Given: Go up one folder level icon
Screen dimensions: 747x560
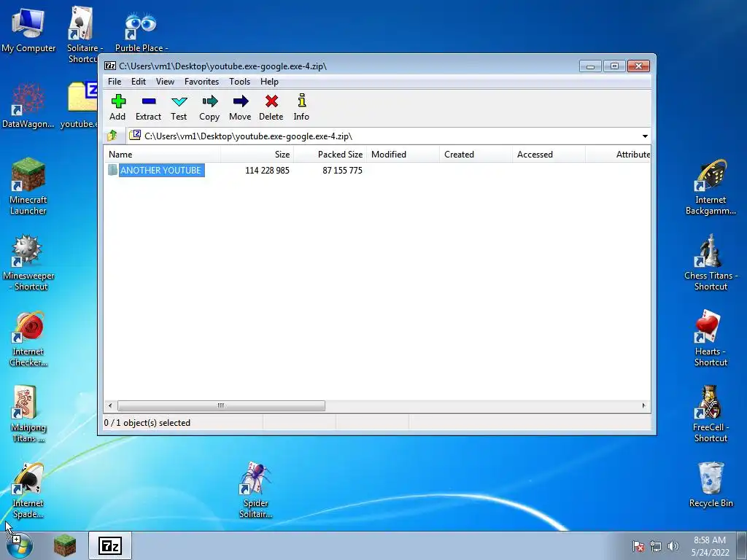Looking at the screenshot, I should [112, 136].
